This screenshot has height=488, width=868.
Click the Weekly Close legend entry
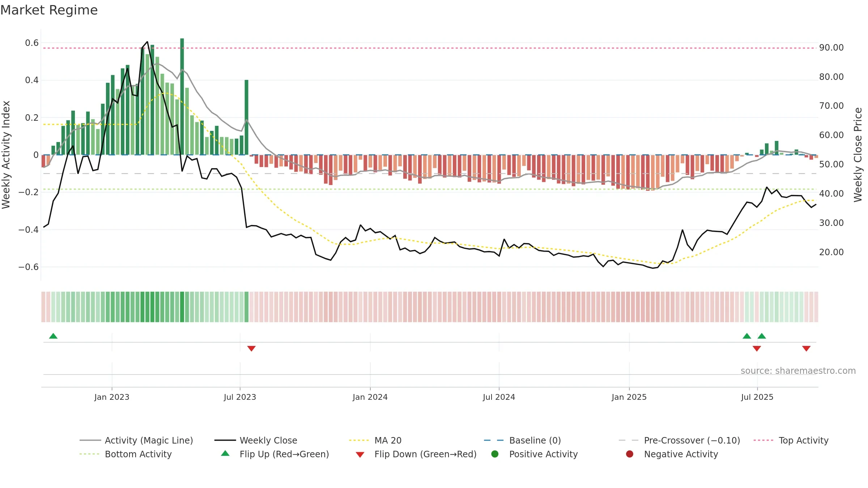tap(256, 440)
